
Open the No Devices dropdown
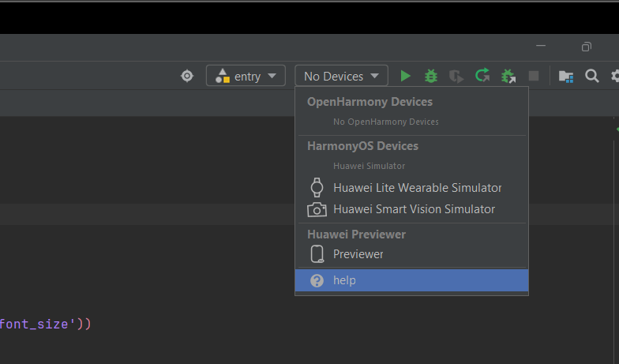pos(341,76)
